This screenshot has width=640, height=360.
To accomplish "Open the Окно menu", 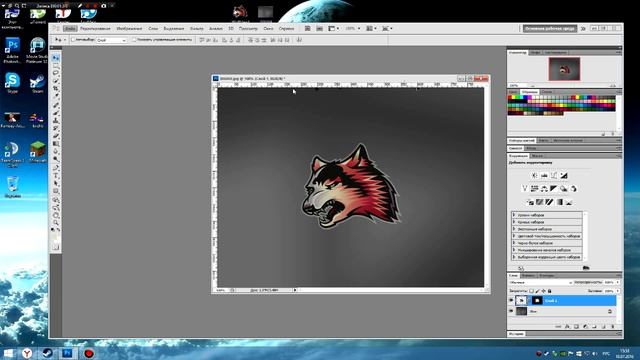I will pos(268,29).
